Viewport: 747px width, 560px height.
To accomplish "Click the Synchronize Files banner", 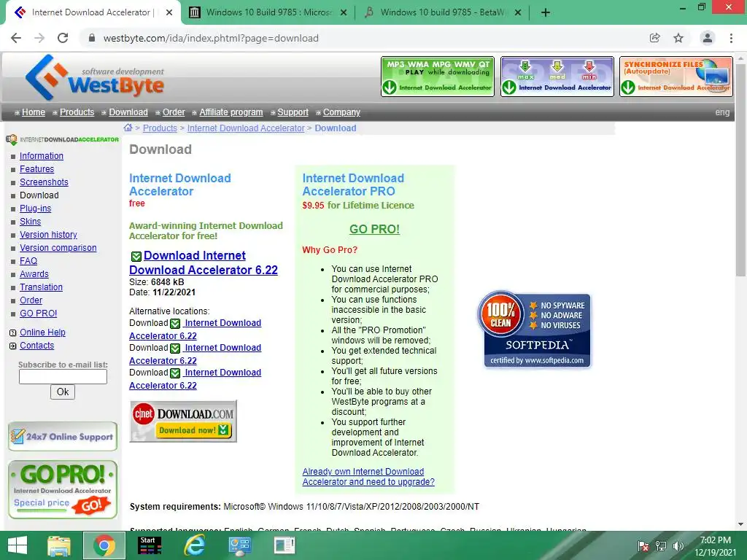I will pos(676,76).
